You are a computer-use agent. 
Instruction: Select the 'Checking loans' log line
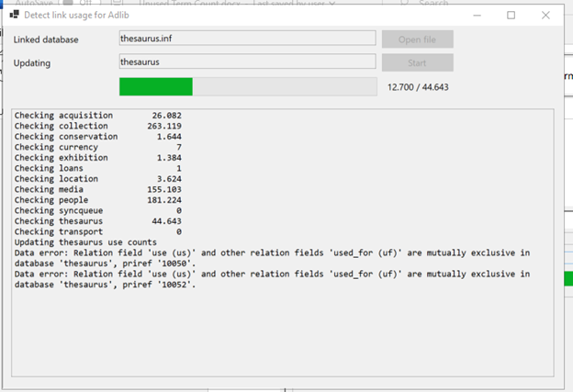(98, 168)
